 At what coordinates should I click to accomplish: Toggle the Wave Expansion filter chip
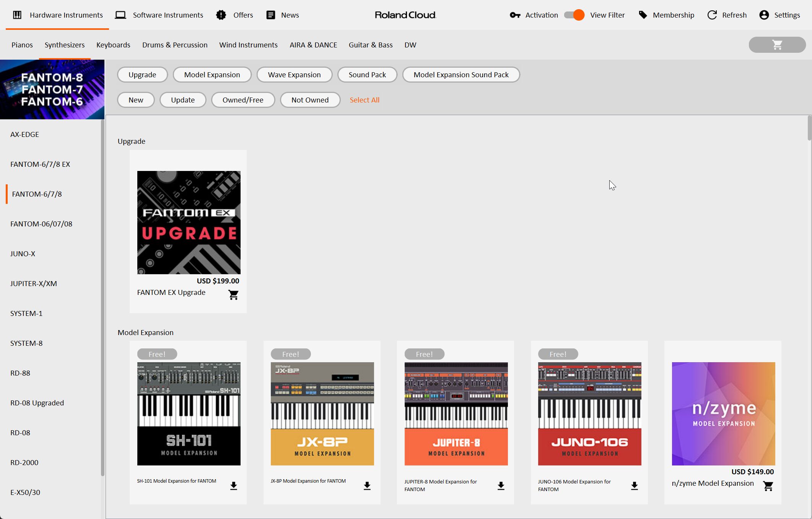pos(294,75)
